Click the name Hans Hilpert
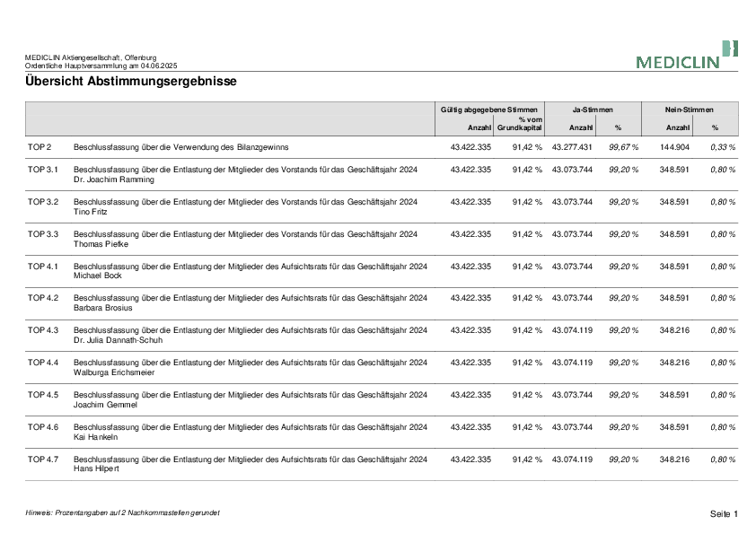Screen dimensions: 756x534 tap(96, 468)
